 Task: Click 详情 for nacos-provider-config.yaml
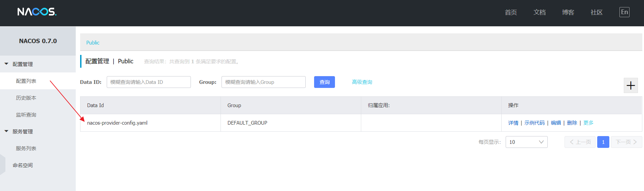tap(513, 123)
